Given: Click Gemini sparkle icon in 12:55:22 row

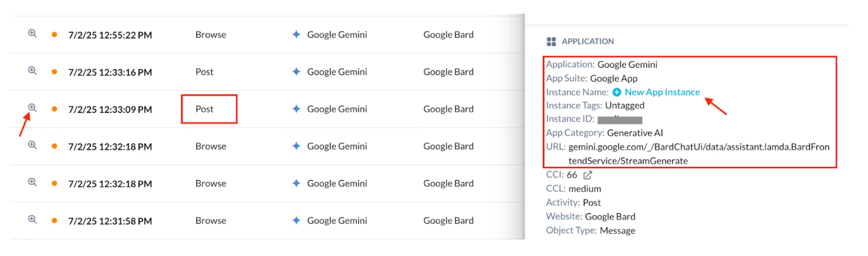Looking at the screenshot, I should (296, 34).
